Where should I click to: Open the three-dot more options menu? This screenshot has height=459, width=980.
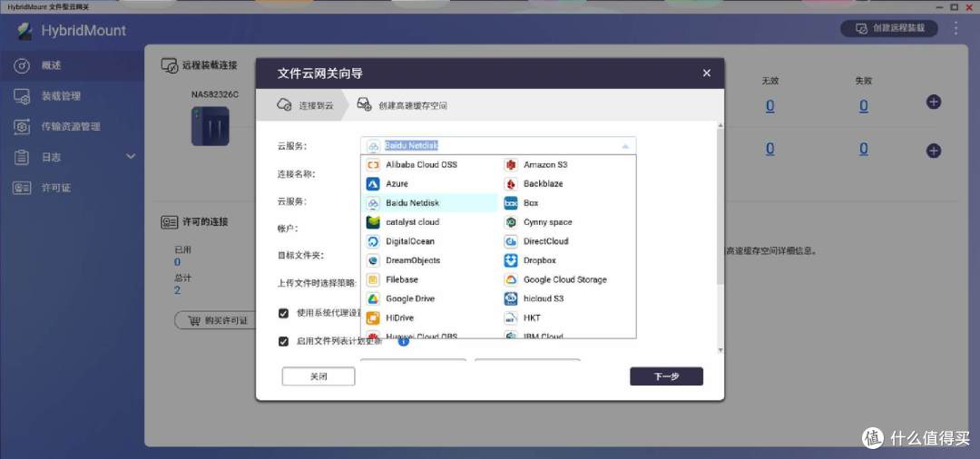(x=955, y=29)
